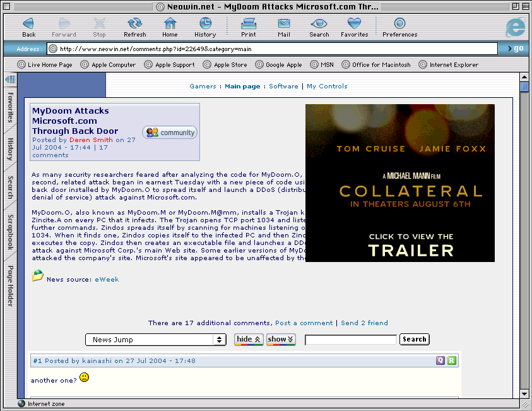Refresh the page with the Refresh icon
This screenshot has width=532, height=411.
(x=134, y=23)
